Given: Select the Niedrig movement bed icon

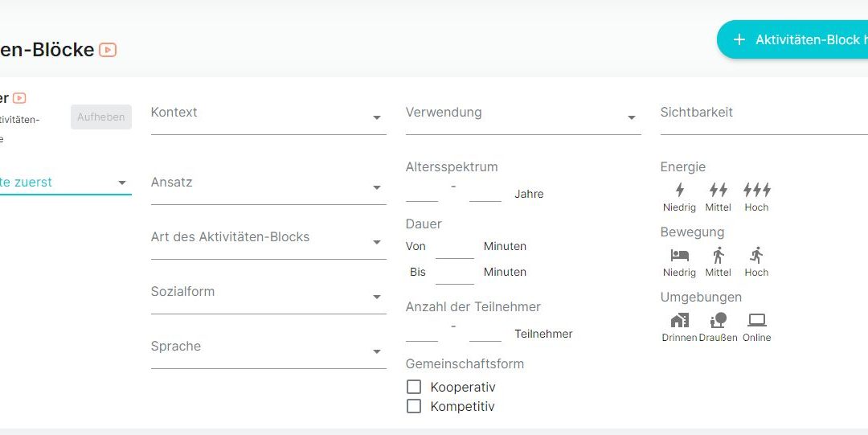Looking at the screenshot, I should [680, 256].
